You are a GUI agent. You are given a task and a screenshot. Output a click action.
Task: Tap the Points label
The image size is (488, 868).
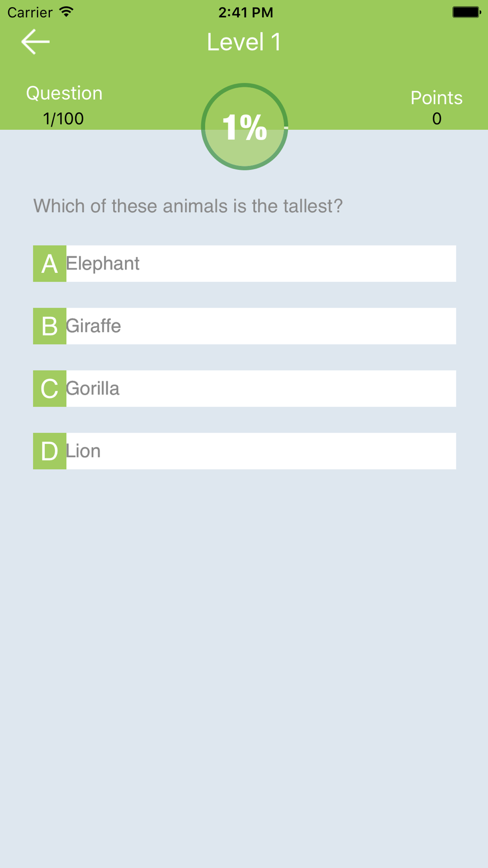(436, 98)
